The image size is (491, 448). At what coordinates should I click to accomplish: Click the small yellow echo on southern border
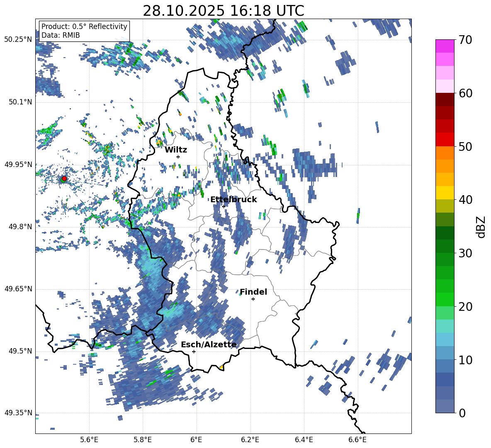(x=221, y=367)
